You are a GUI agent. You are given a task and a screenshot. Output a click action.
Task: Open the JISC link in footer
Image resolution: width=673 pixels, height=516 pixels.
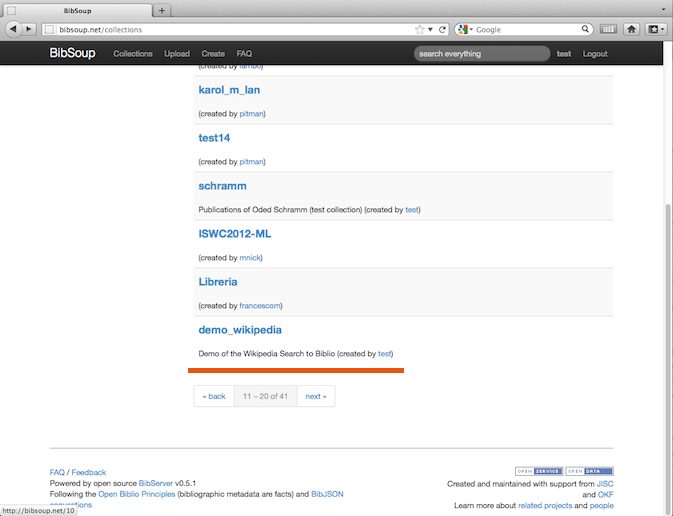click(605, 484)
